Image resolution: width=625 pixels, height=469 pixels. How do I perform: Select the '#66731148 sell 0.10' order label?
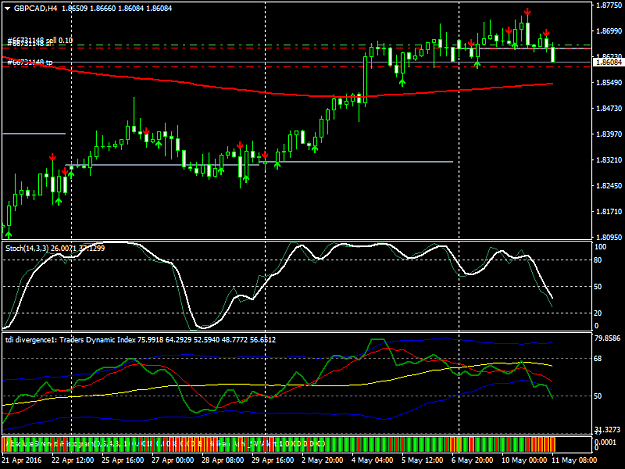[x=40, y=40]
